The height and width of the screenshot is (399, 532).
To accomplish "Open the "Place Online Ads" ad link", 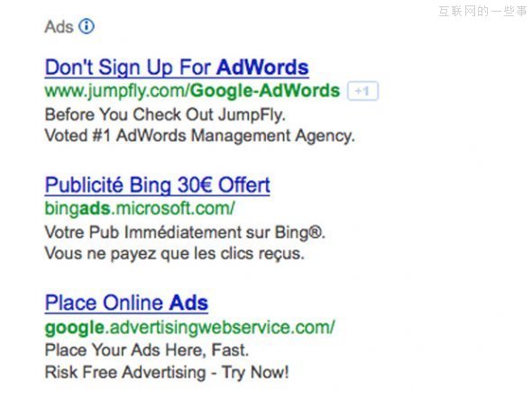I will (126, 303).
